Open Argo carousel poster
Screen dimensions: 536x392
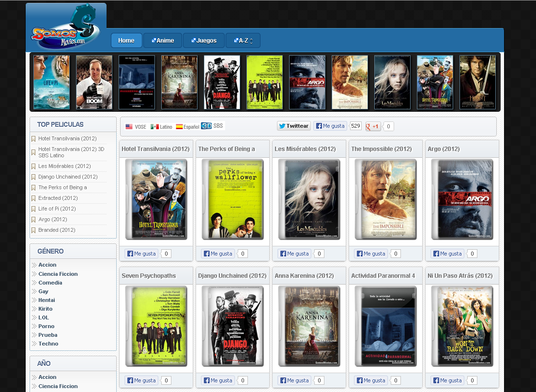[x=307, y=82]
